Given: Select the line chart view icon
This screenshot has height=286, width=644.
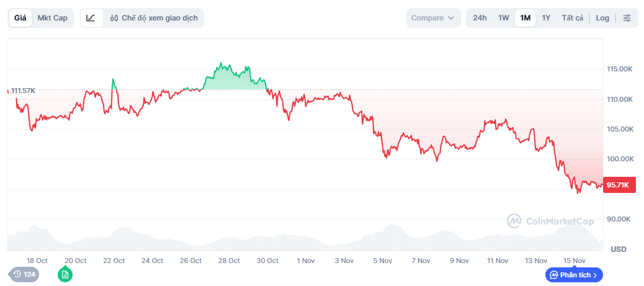Looking at the screenshot, I should pos(91,18).
